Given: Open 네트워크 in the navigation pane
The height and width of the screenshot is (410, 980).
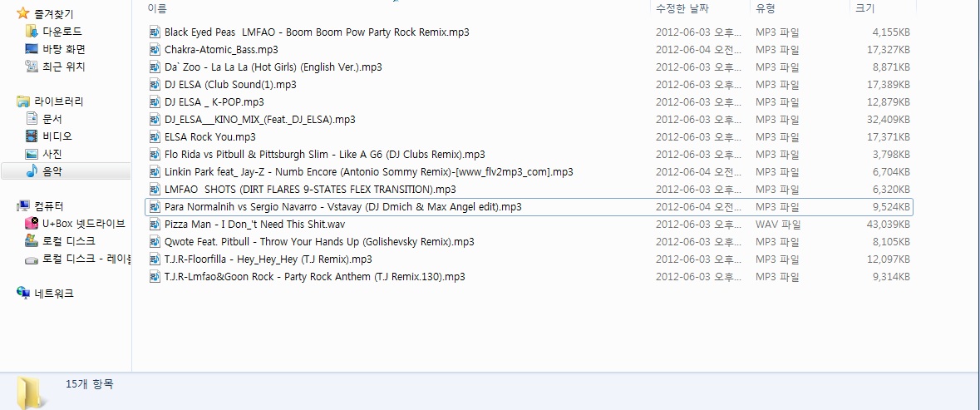Looking at the screenshot, I should point(54,293).
